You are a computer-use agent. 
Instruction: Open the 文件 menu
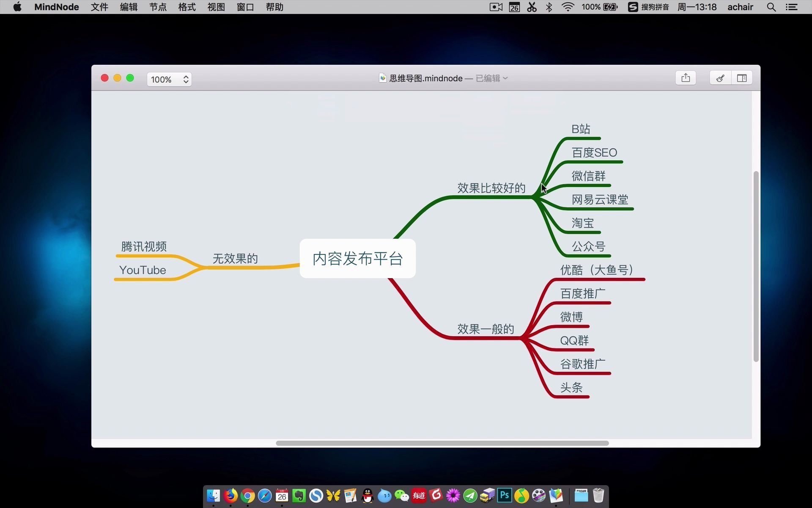click(99, 7)
